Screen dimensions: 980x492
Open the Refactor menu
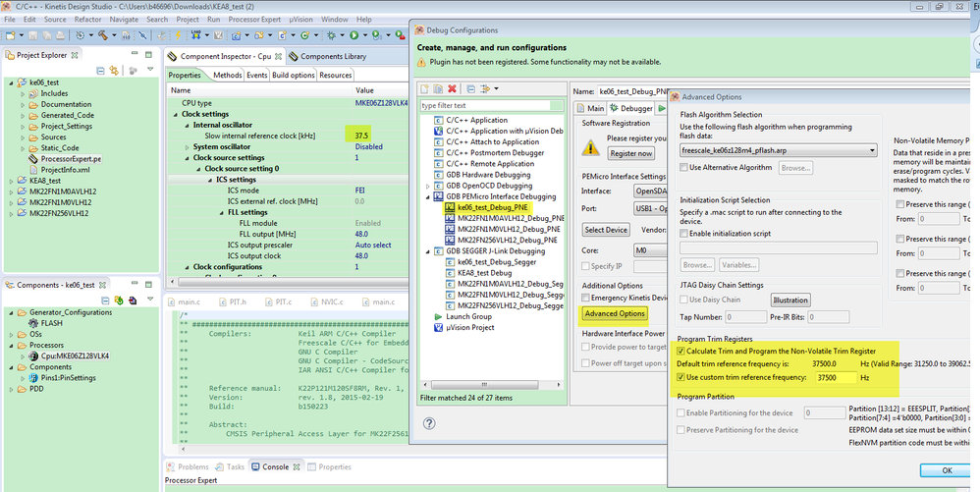(x=87, y=20)
